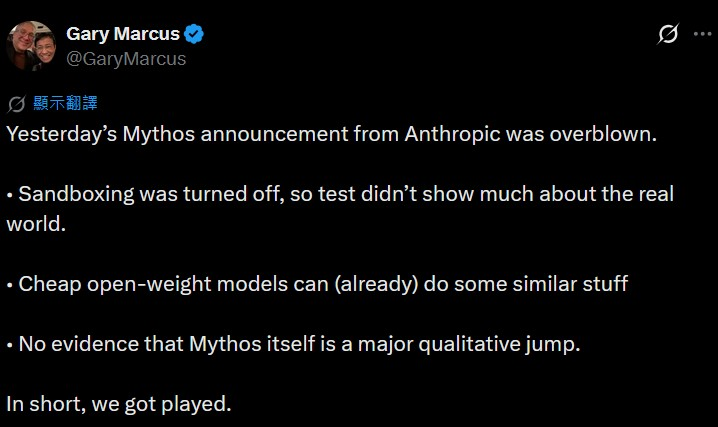Image resolution: width=718 pixels, height=427 pixels.
Task: Click the 'No evidence that Mythos' bullet
Action: (x=294, y=344)
